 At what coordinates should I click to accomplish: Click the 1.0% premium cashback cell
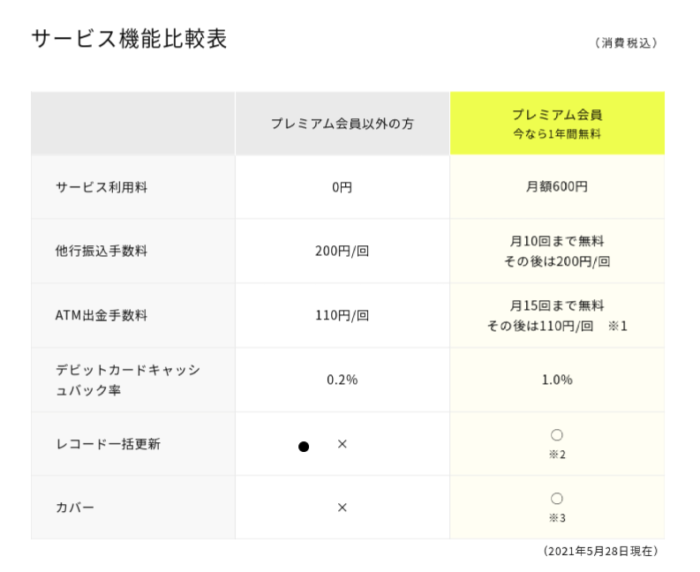click(557, 380)
